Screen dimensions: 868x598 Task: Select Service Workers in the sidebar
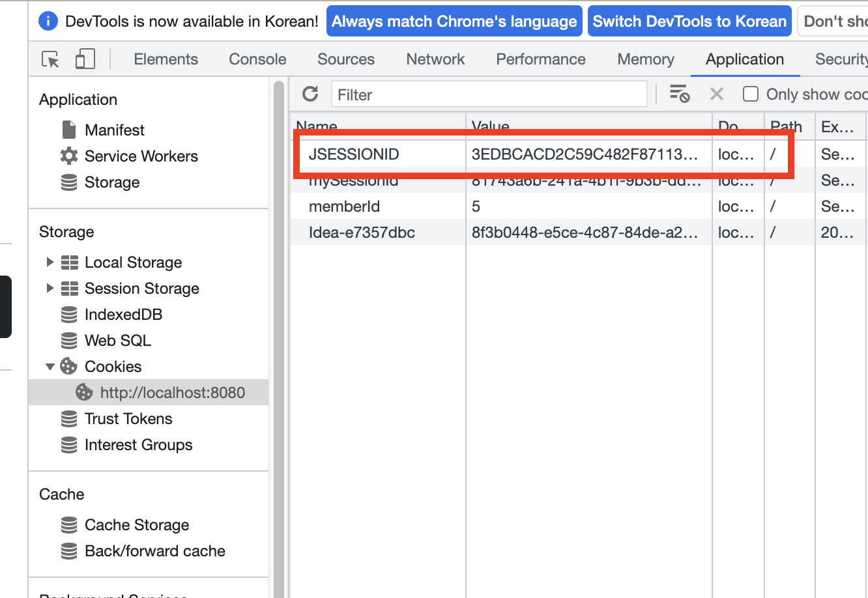pyautogui.click(x=141, y=156)
